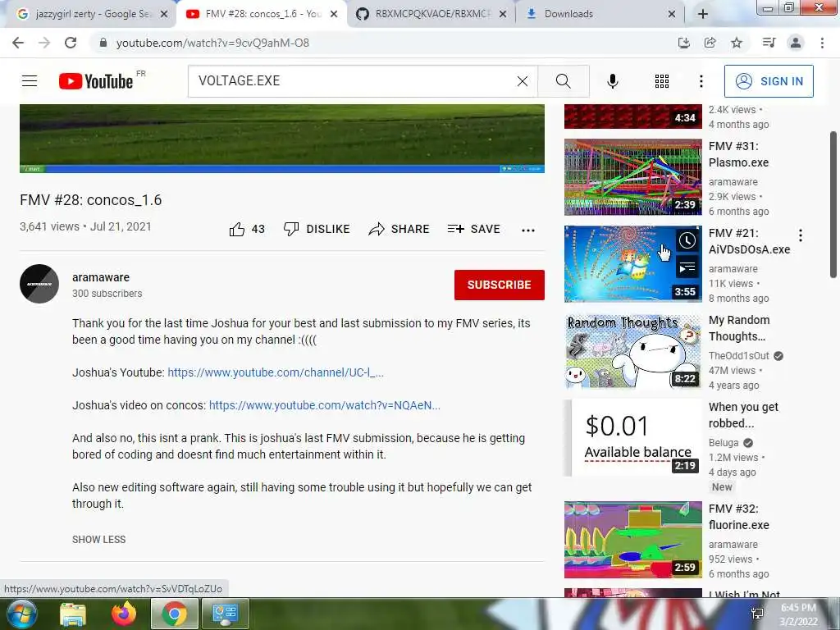The height and width of the screenshot is (630, 840).
Task: Close the Google Search tab
Action: 164,14
